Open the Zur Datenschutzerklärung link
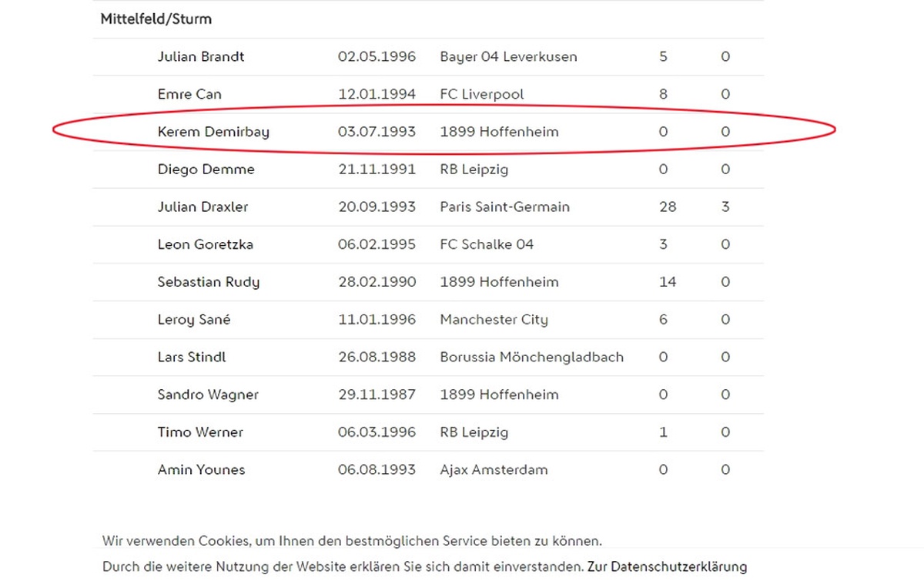Screen dimensions: 924x588 tap(667, 567)
